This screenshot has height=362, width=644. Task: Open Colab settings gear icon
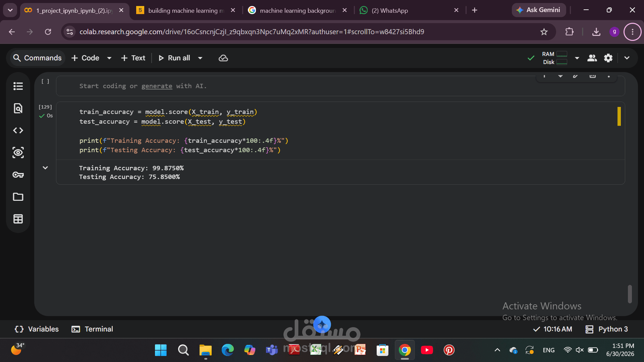click(608, 58)
